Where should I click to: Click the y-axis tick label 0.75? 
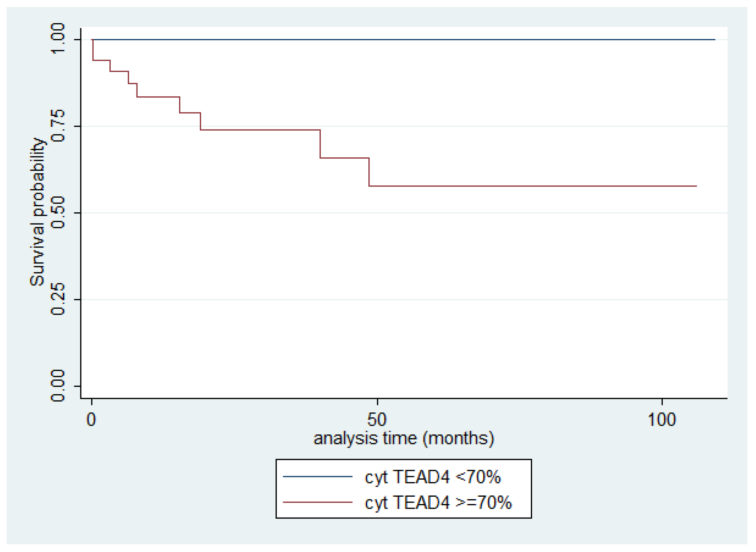coord(58,126)
